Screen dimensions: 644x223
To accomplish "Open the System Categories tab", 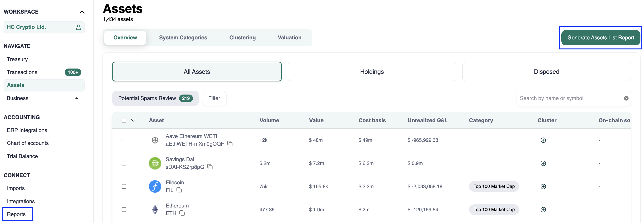I will point(183,37).
